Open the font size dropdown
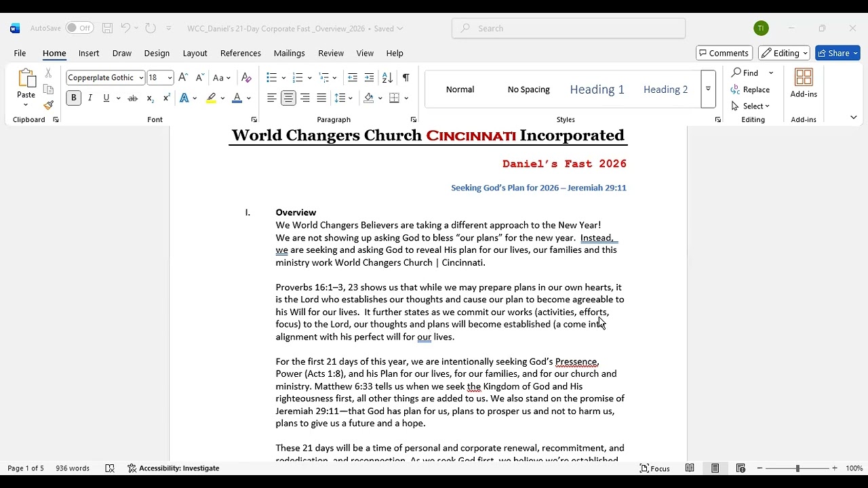Image resolution: width=868 pixels, height=488 pixels. pos(170,78)
